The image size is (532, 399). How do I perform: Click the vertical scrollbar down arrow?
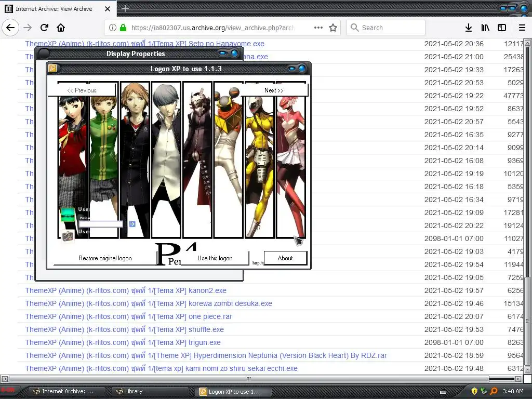pos(527,369)
